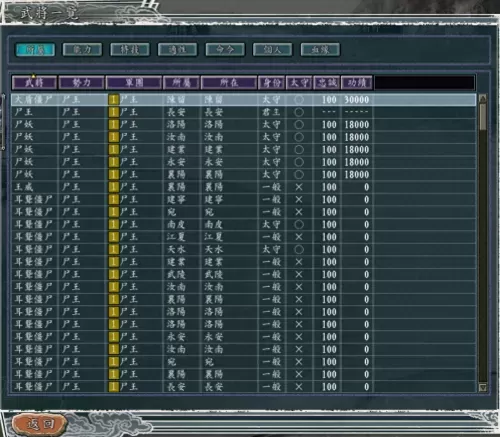Sort by the 所在 column header
This screenshot has height=437, width=500.
click(229, 83)
